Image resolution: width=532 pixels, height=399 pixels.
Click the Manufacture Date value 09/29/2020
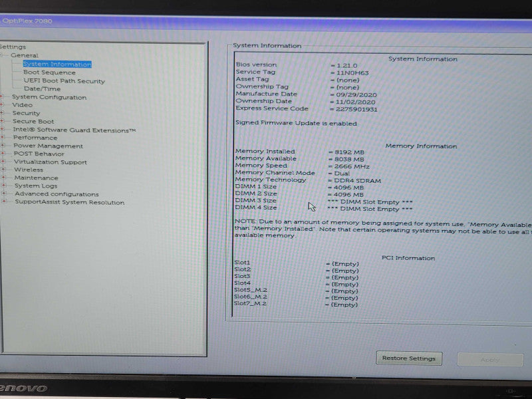(356, 95)
